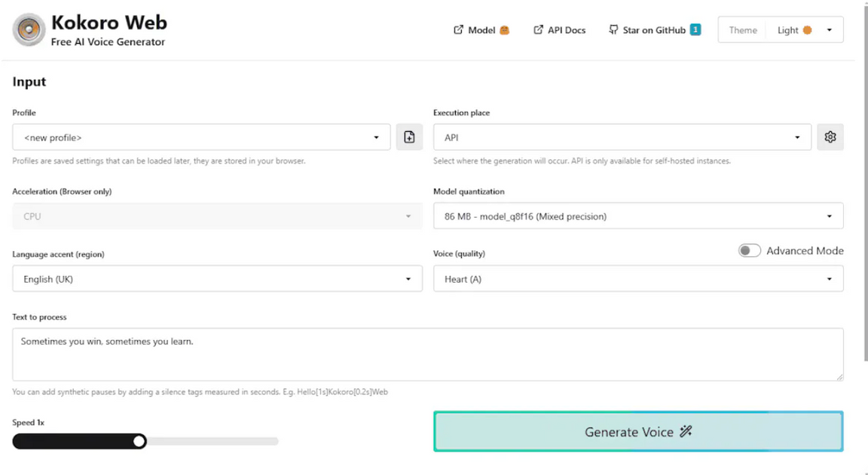Click the Kokoro Web speaker logo icon
The height and width of the screenshot is (475, 868).
[28, 29]
